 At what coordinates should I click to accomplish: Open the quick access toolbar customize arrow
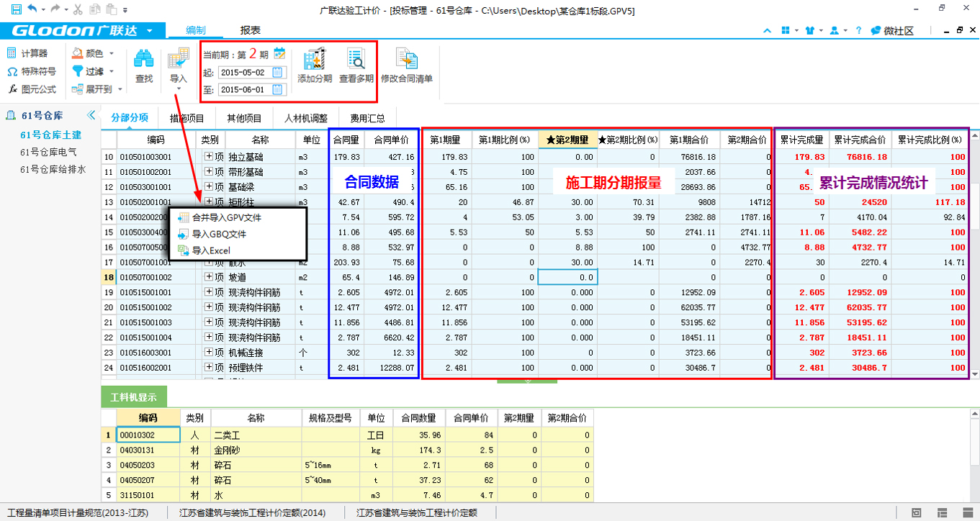point(125,10)
